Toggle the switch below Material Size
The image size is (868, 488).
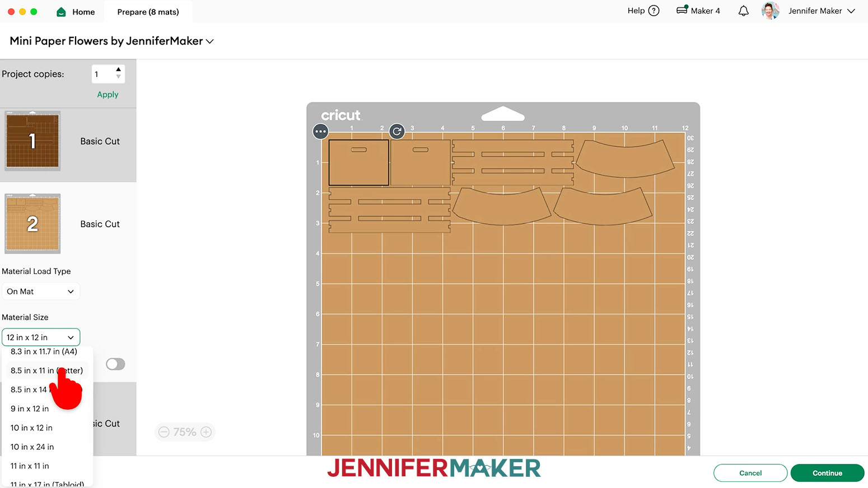coord(115,364)
